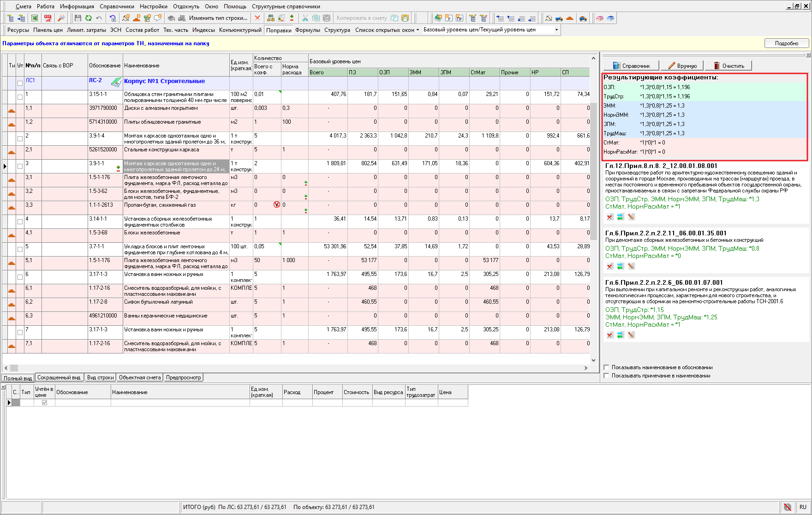Click the 'Подробно' button
The image size is (812, 515).
(x=787, y=43)
